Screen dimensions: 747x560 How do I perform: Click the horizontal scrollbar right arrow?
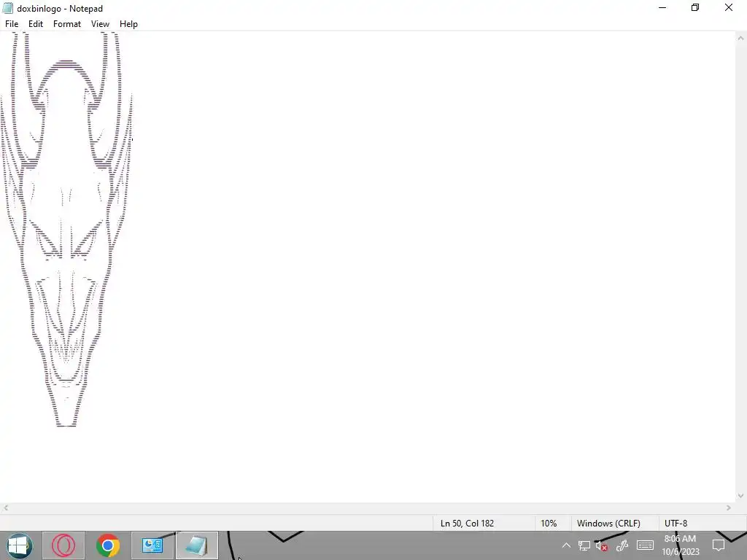(x=729, y=508)
